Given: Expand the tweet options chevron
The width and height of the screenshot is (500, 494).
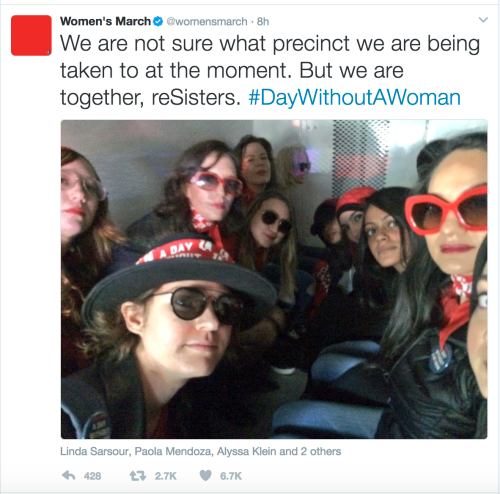Looking at the screenshot, I should click(483, 20).
